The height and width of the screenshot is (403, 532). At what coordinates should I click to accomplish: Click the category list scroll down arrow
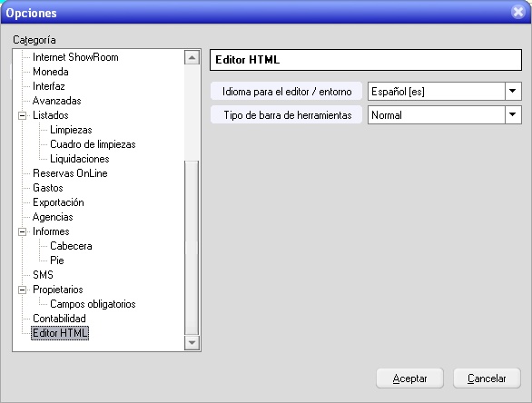tap(192, 342)
